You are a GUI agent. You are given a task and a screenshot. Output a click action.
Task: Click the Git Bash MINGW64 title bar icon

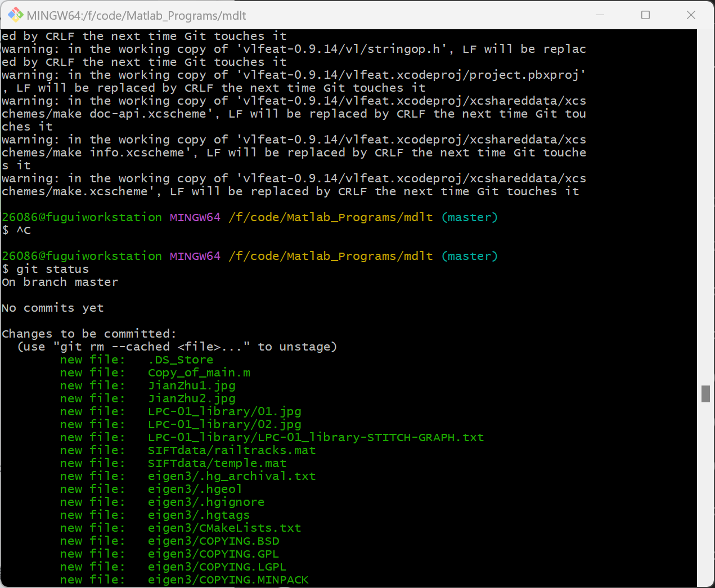point(15,15)
